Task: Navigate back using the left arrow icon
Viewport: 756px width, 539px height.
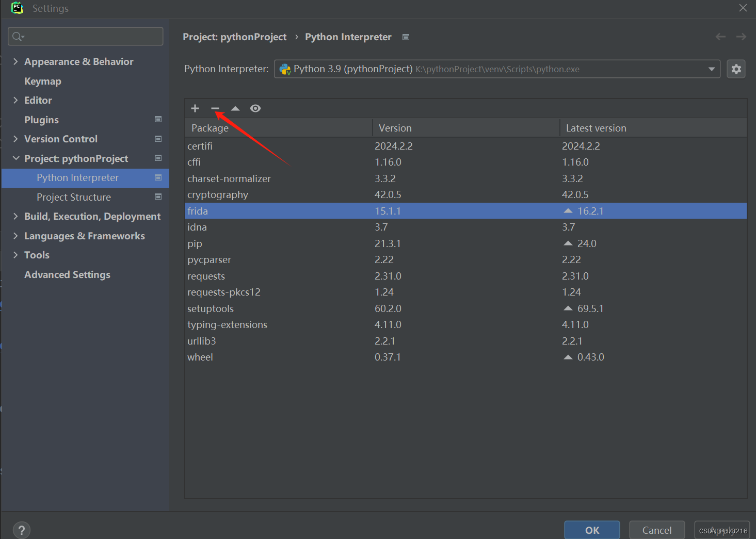Action: pos(720,37)
